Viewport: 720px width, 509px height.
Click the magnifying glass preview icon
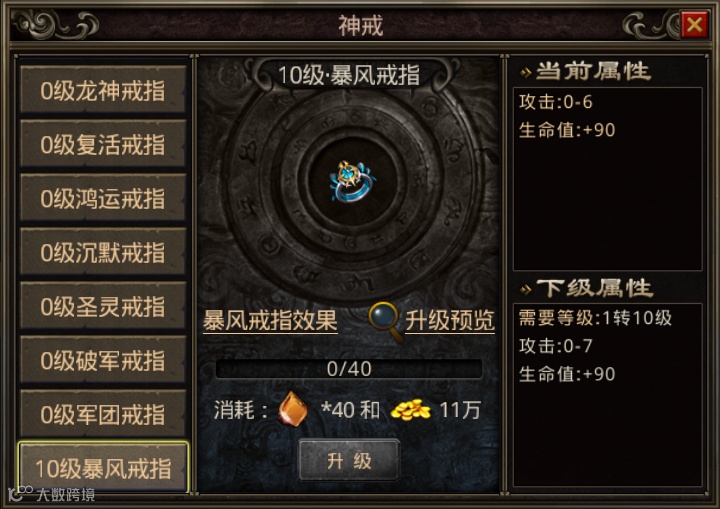[385, 321]
